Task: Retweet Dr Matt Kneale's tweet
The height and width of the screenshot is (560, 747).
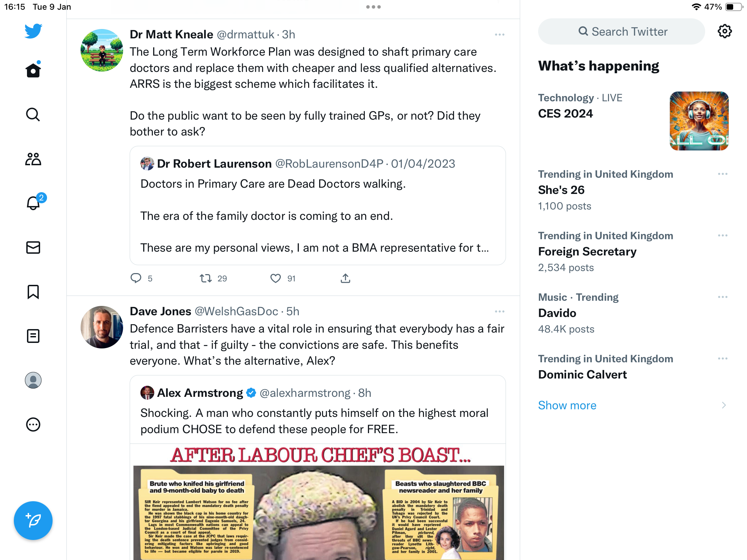Action: coord(206,278)
